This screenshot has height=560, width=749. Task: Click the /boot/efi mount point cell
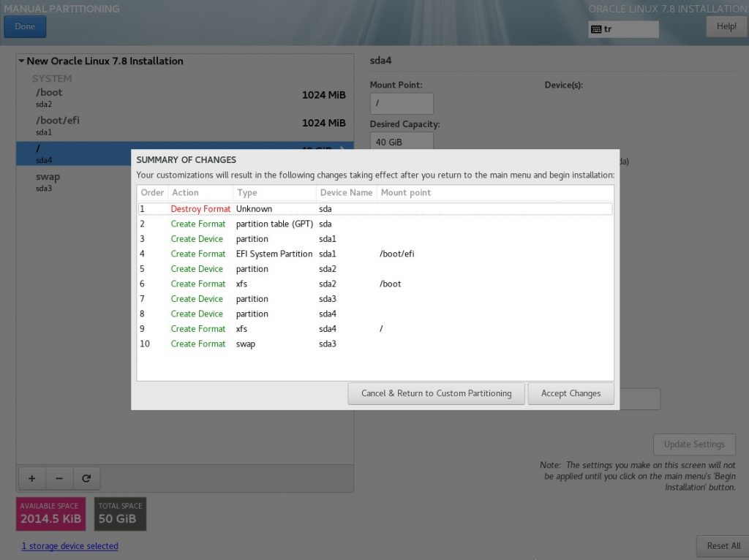click(396, 254)
